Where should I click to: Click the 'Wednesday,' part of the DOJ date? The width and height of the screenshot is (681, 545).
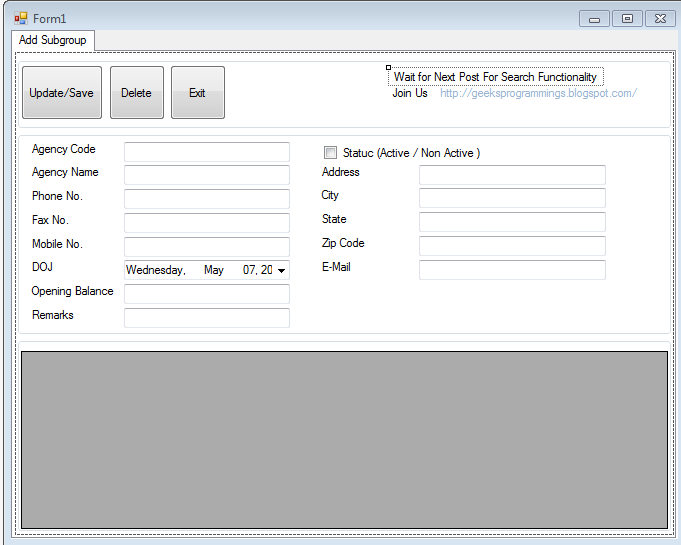coord(156,270)
